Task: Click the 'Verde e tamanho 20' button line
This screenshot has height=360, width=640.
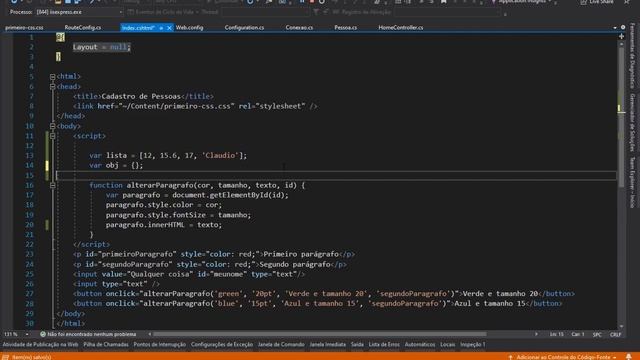Action: (x=324, y=294)
